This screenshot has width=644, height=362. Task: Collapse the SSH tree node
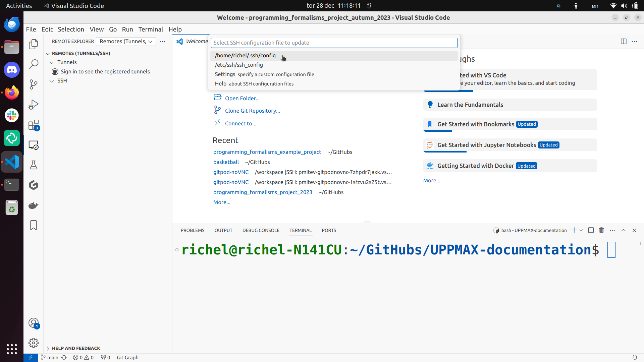[x=52, y=81]
